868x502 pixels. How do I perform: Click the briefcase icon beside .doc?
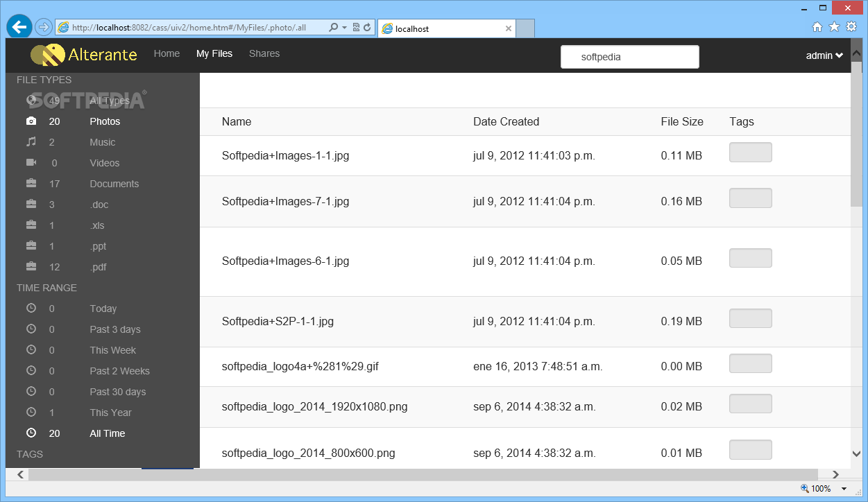click(31, 205)
